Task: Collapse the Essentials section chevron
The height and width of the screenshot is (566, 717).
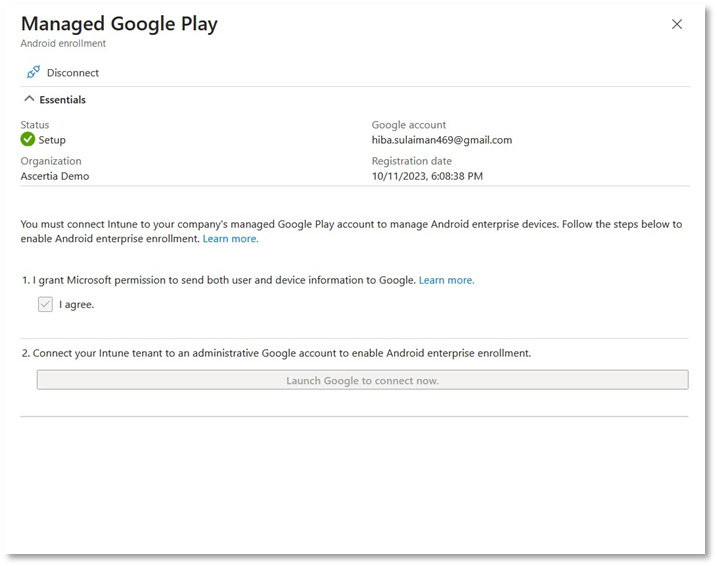Action: coord(28,100)
